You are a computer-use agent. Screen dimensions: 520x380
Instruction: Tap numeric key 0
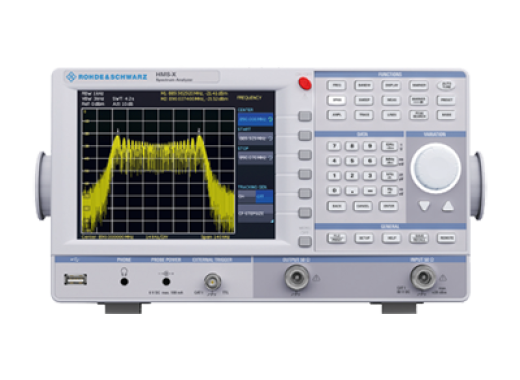[x=334, y=191]
